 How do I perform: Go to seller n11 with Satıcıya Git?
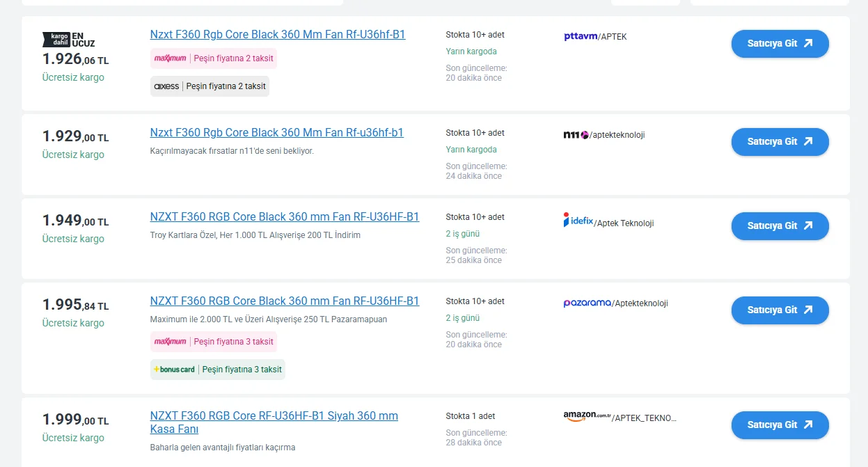click(780, 141)
